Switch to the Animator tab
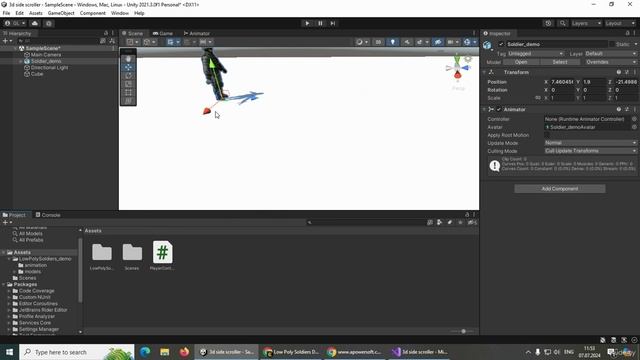This screenshot has height=360, width=640. point(196,33)
